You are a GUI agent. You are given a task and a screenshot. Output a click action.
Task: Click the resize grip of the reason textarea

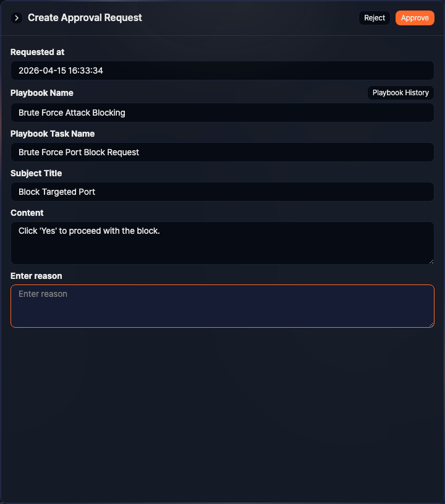[x=431, y=325]
